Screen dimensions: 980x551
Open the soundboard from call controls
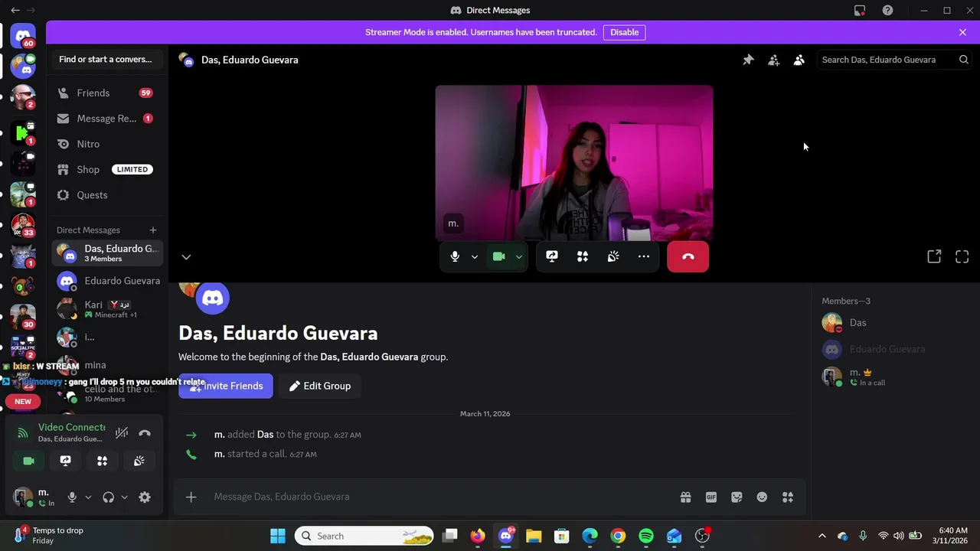point(613,257)
